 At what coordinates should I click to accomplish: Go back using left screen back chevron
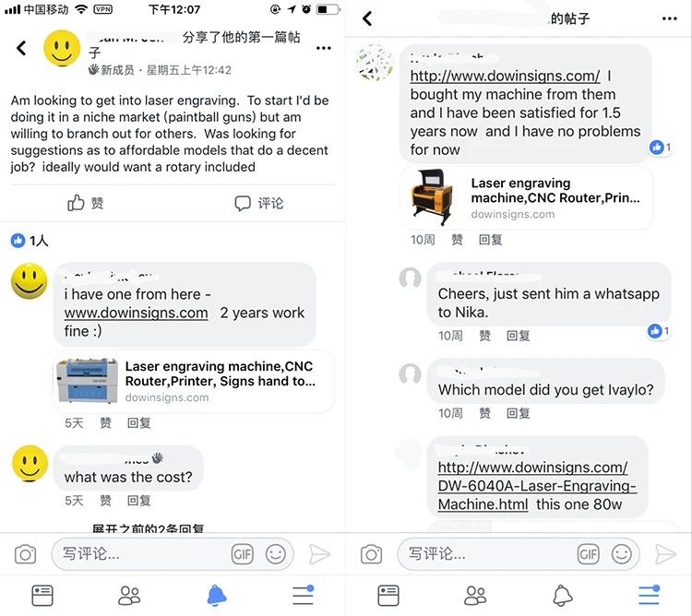click(21, 48)
